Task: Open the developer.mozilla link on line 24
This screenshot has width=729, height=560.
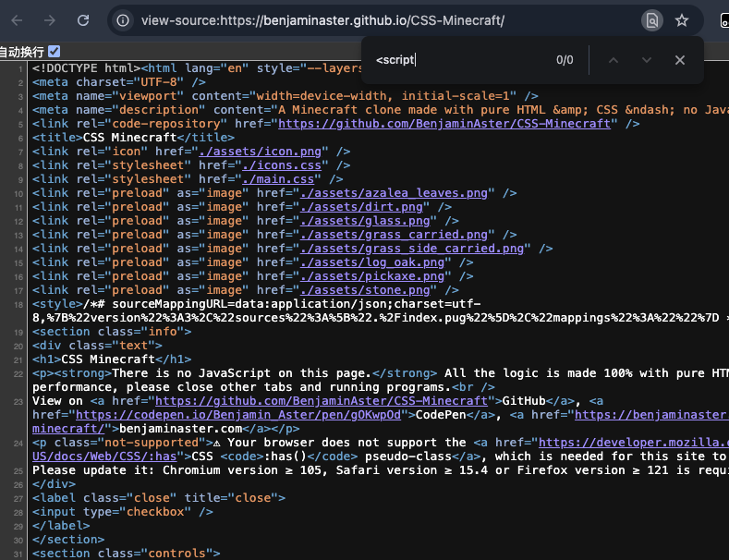Action: tap(634, 443)
